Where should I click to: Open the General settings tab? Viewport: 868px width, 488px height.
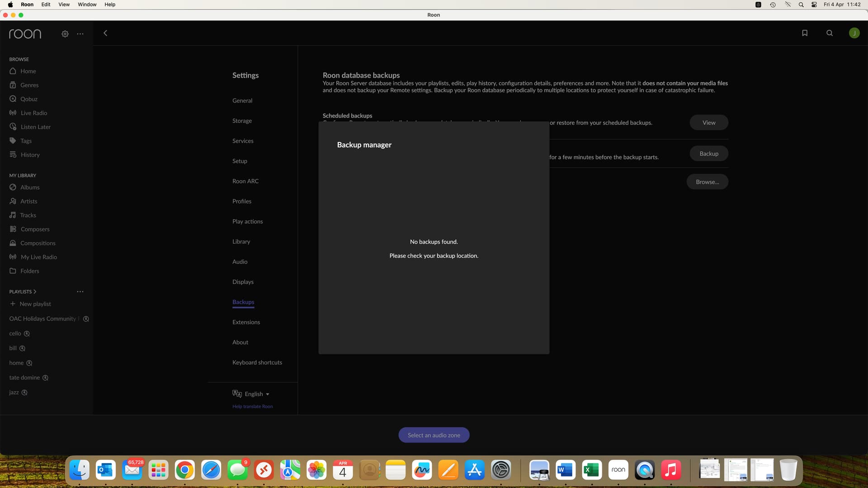pos(242,101)
